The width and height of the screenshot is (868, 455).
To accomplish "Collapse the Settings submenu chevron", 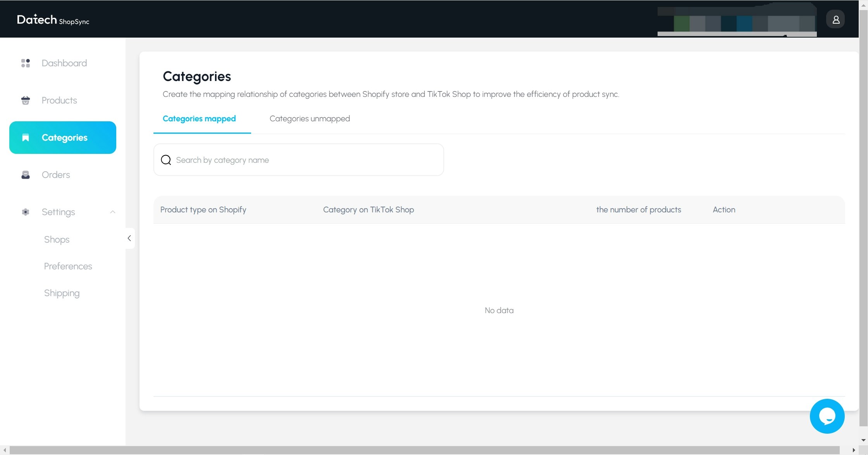I will tap(113, 212).
